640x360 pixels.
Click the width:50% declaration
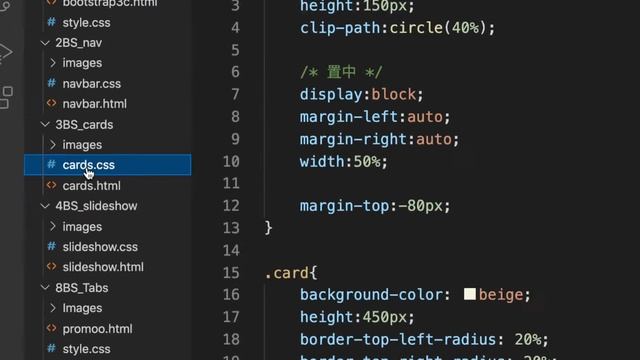344,162
